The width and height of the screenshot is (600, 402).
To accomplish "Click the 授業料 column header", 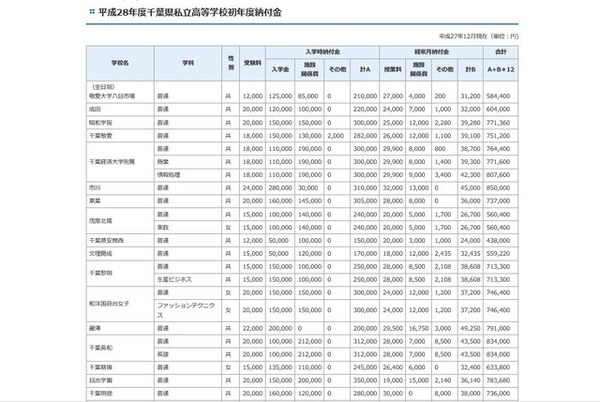I will (x=393, y=70).
